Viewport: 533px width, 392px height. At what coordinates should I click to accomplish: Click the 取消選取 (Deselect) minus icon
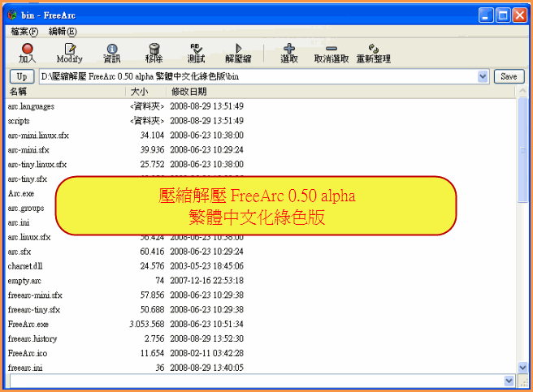(x=331, y=50)
